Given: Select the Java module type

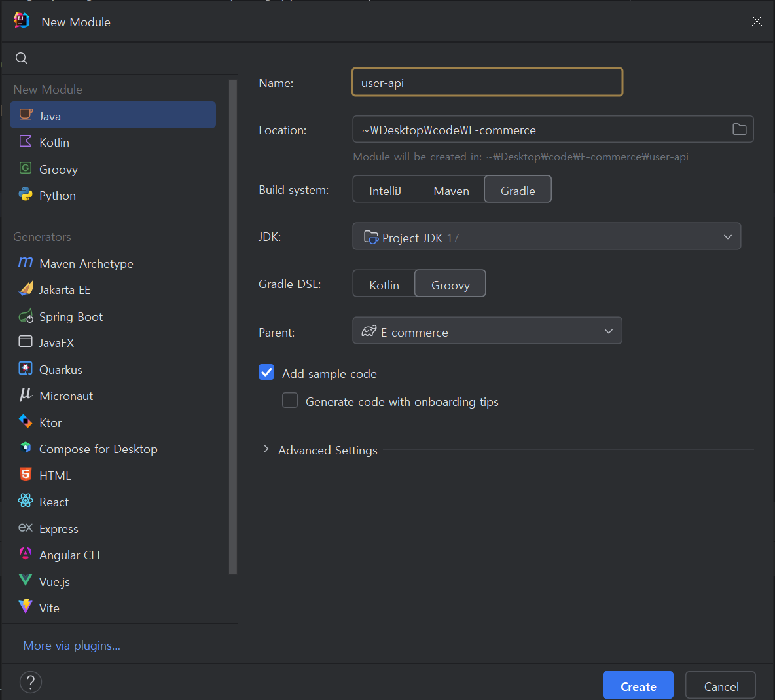Looking at the screenshot, I should [113, 115].
